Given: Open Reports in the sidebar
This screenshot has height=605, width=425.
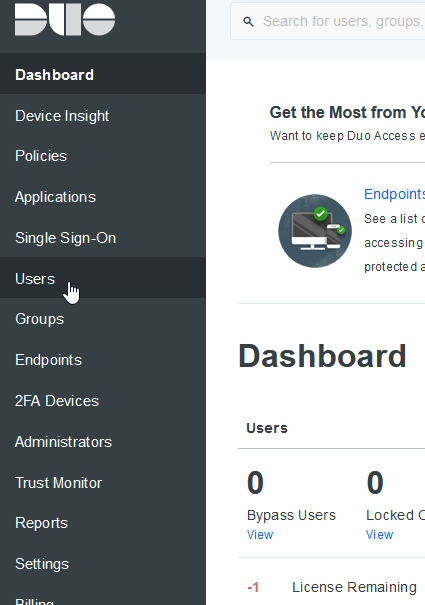Looking at the screenshot, I should coord(103,523).
